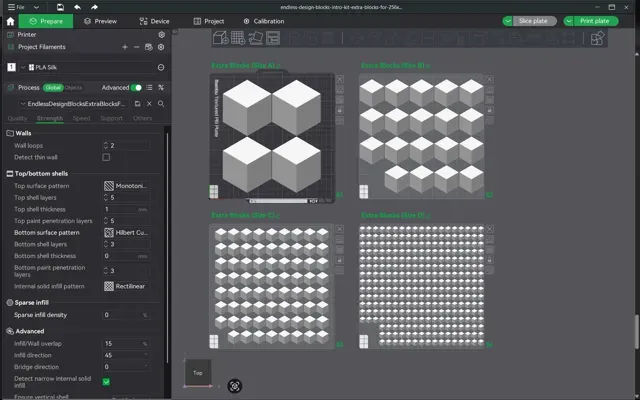Adjust Wall loops stepper arrows

click(106, 145)
